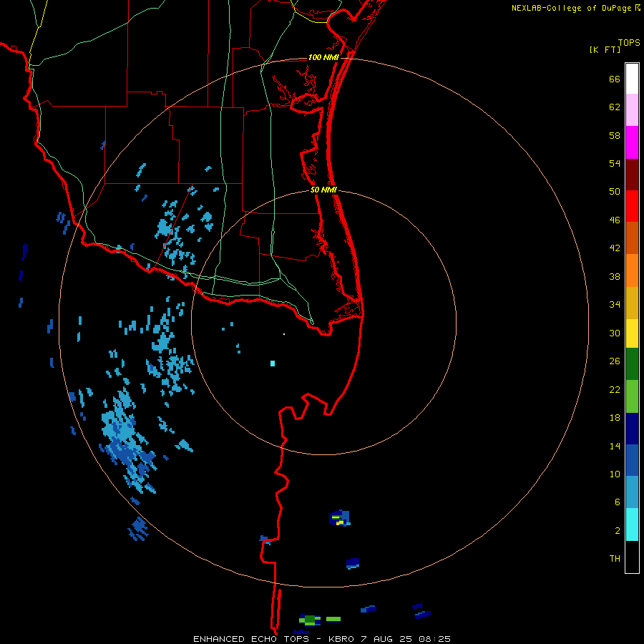The image size is (644, 644).
Task: Click the light pink legend swatch above 62
Action: [632, 109]
